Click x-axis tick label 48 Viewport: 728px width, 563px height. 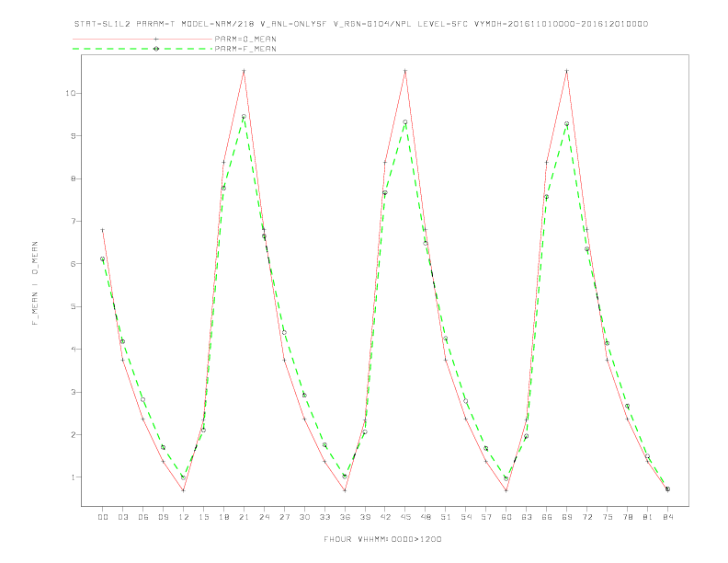tap(426, 517)
